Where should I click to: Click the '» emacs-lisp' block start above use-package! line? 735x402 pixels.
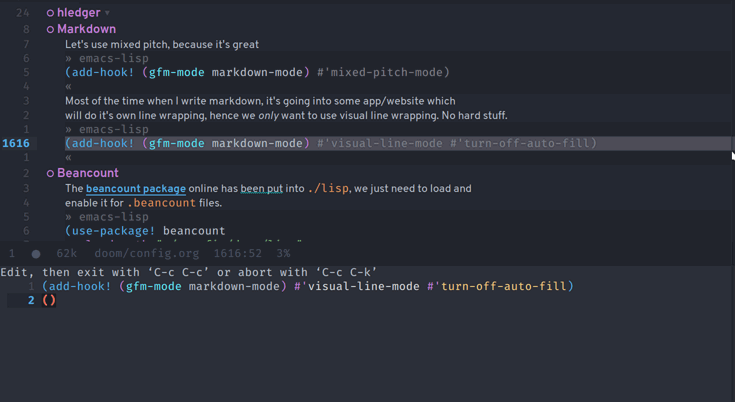pyautogui.click(x=107, y=217)
